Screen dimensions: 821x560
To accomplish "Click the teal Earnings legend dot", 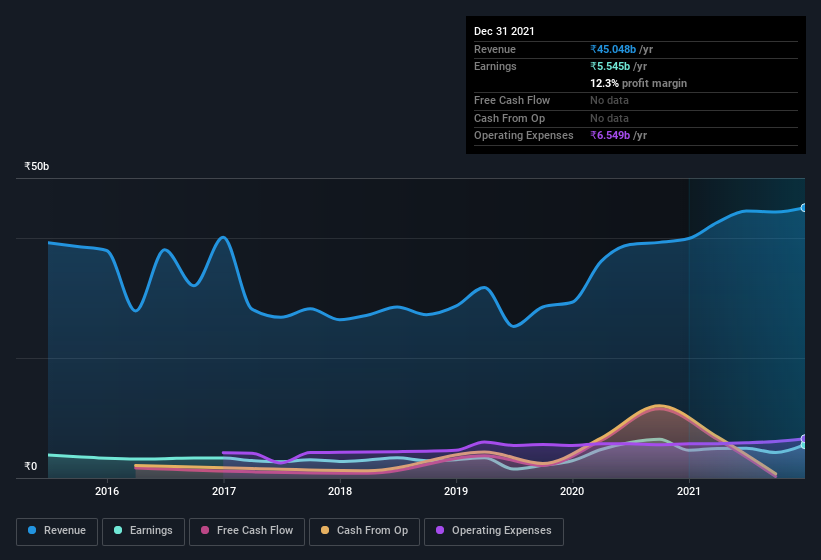I will (118, 530).
